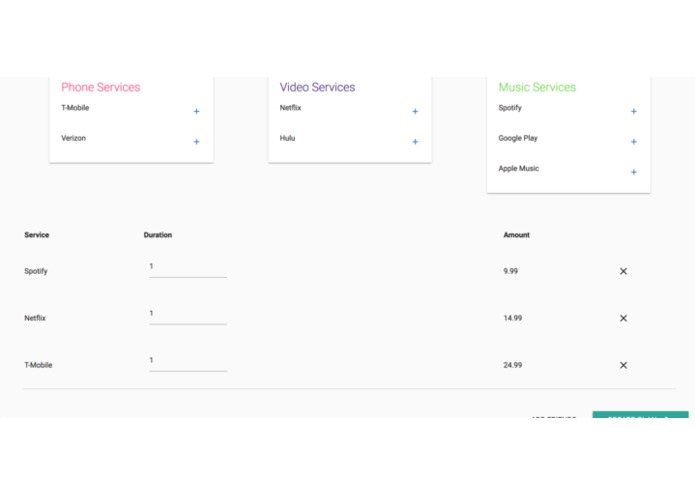Image resolution: width=695 pixels, height=494 pixels.
Task: Add Google Play with plus icon
Action: (633, 142)
